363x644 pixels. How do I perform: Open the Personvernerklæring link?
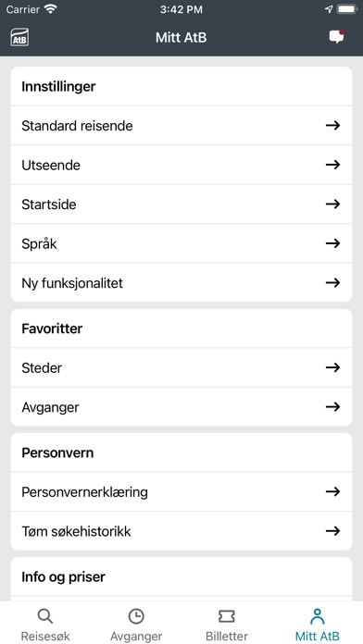[181, 491]
